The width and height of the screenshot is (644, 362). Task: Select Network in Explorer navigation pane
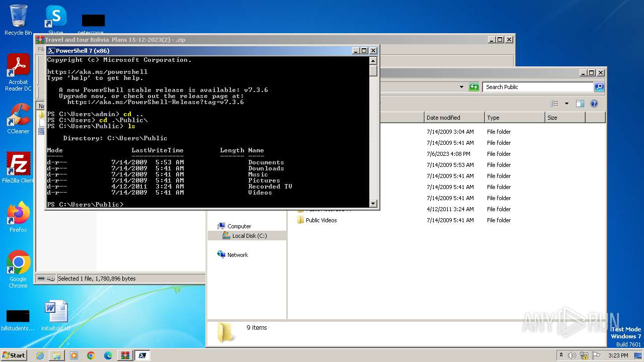(237, 255)
